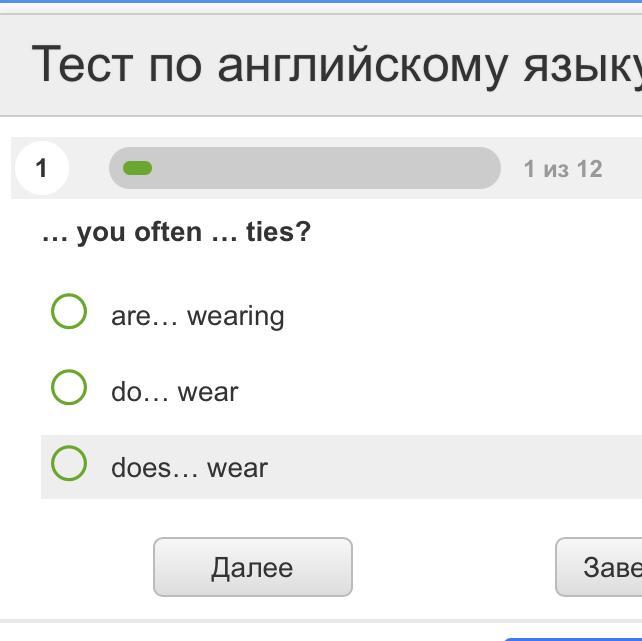Click the green progress indicator fill
This screenshot has height=641, width=642.
pos(137,168)
